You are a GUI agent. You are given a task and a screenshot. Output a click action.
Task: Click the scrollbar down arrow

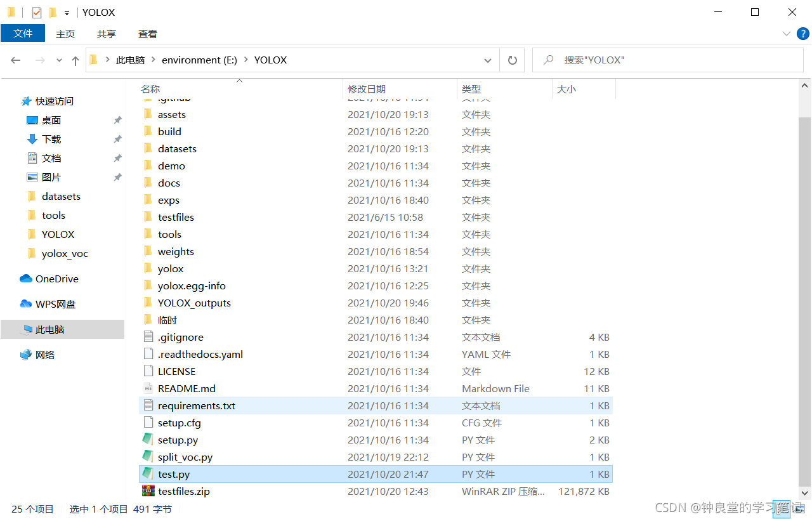[804, 492]
